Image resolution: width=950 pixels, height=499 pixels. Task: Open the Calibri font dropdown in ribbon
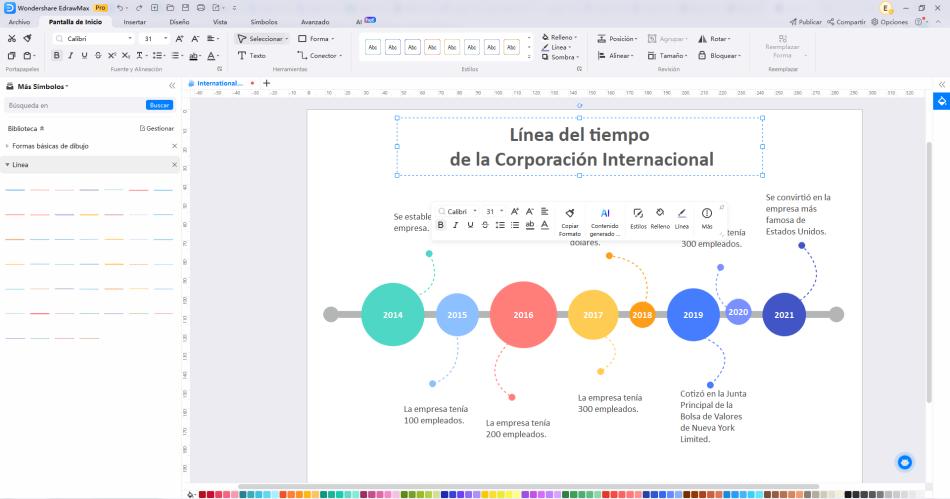(x=98, y=39)
